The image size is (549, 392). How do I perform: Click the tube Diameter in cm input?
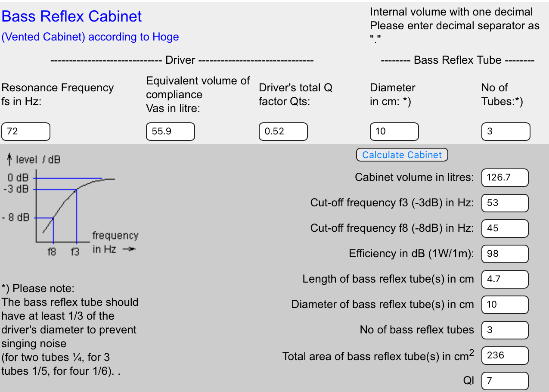click(394, 131)
